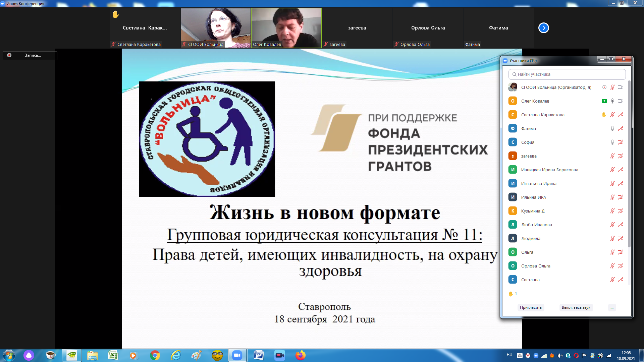
Task: Click the muted mic icon for загеева in list
Action: [x=612, y=156]
